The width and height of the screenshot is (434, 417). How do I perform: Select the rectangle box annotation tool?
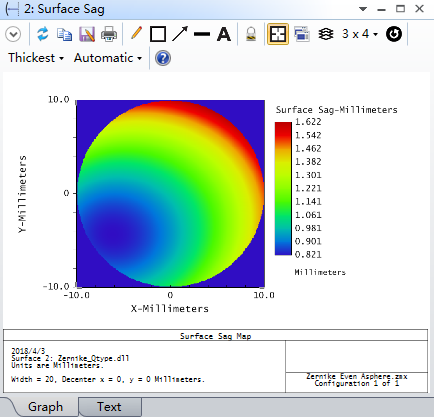(x=158, y=34)
